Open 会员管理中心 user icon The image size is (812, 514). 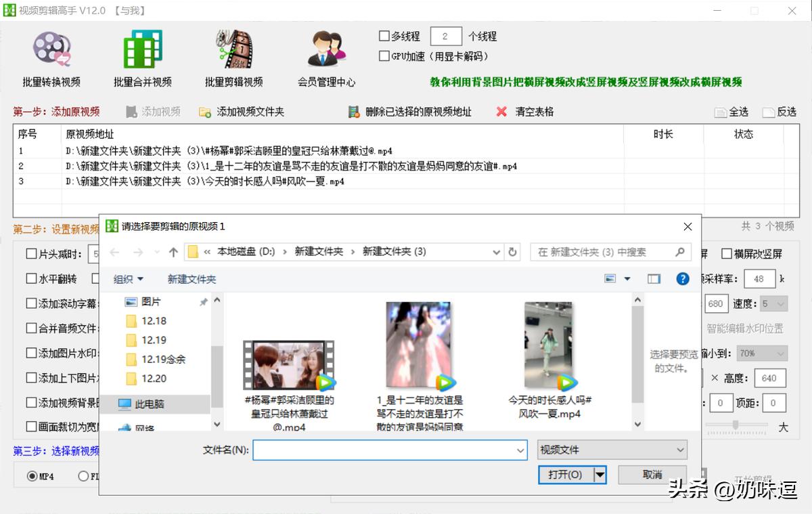pyautogui.click(x=326, y=51)
